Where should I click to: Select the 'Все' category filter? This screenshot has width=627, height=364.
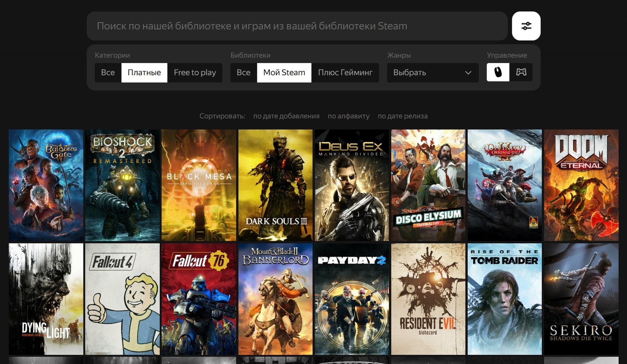coord(108,72)
